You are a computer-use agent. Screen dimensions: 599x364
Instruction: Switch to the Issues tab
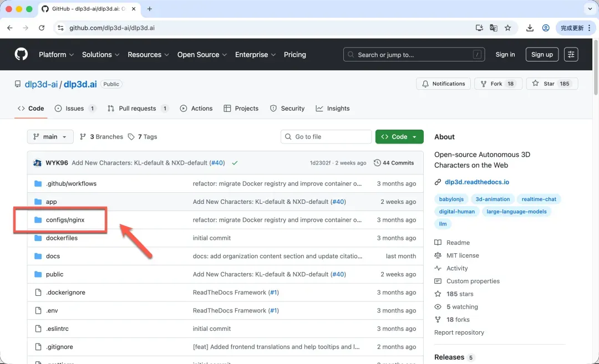pyautogui.click(x=75, y=109)
